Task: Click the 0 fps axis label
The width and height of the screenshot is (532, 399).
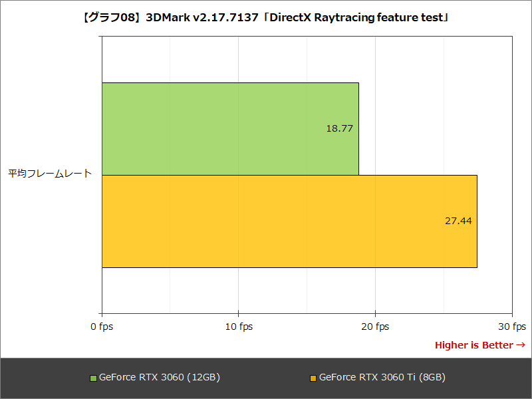Action: [101, 327]
